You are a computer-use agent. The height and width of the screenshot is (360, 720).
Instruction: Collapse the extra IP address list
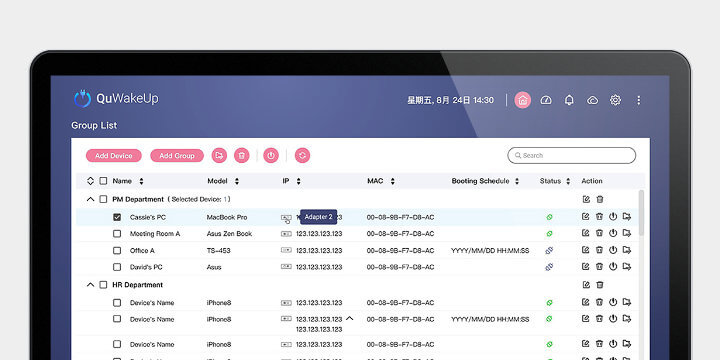pyautogui.click(x=350, y=318)
